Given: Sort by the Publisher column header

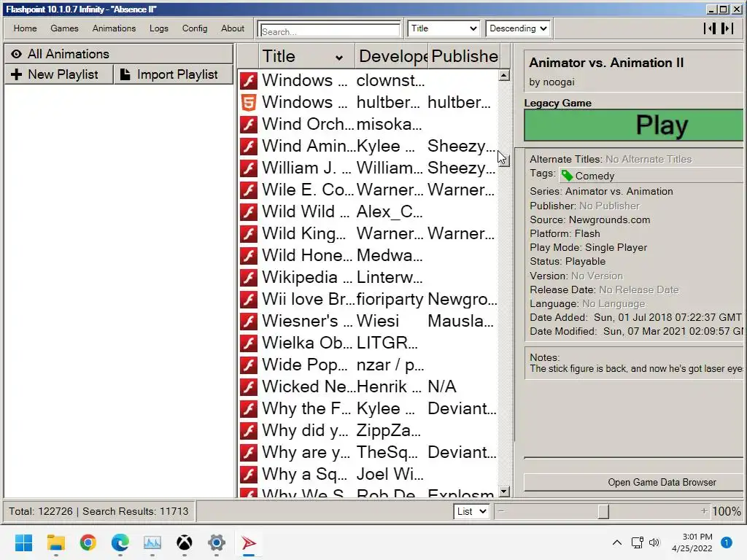Looking at the screenshot, I should coord(465,56).
